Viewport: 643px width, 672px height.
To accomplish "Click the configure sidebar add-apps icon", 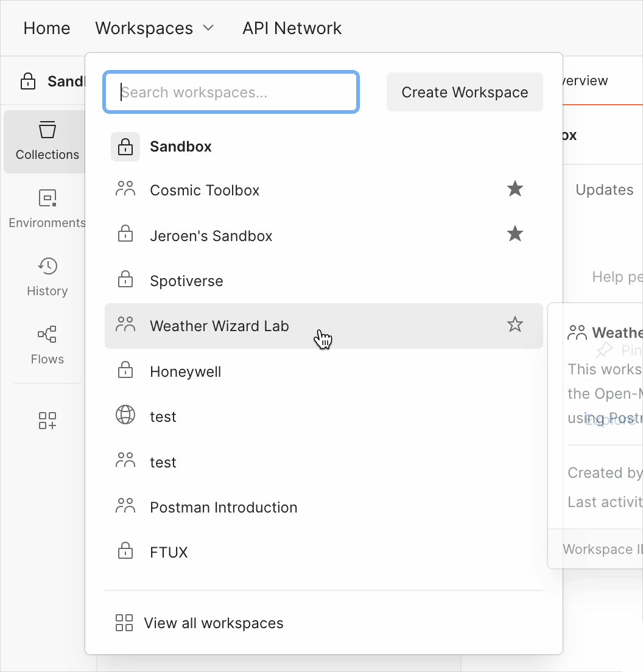I will pyautogui.click(x=47, y=421).
